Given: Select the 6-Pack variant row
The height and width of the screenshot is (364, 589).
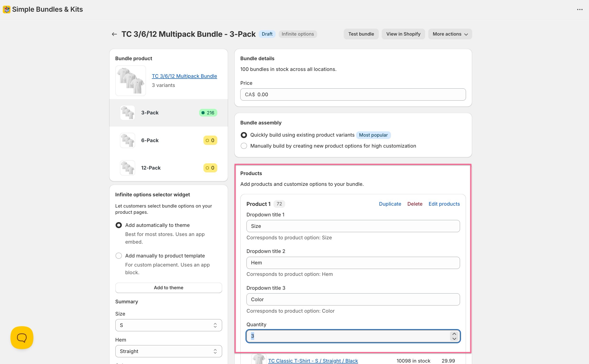Looking at the screenshot, I should click(x=168, y=140).
